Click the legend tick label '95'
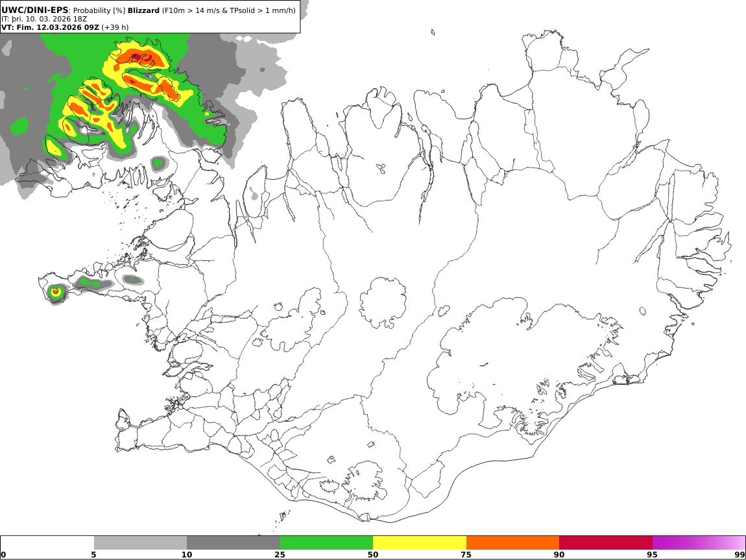Screen dimensions: 746x560 (653, 554)
